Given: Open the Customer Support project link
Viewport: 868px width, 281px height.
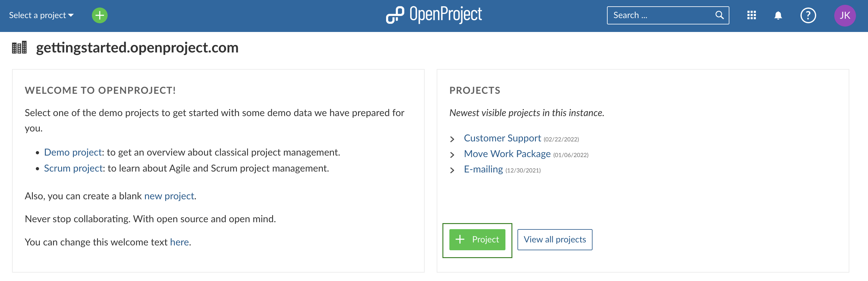Looking at the screenshot, I should point(502,138).
